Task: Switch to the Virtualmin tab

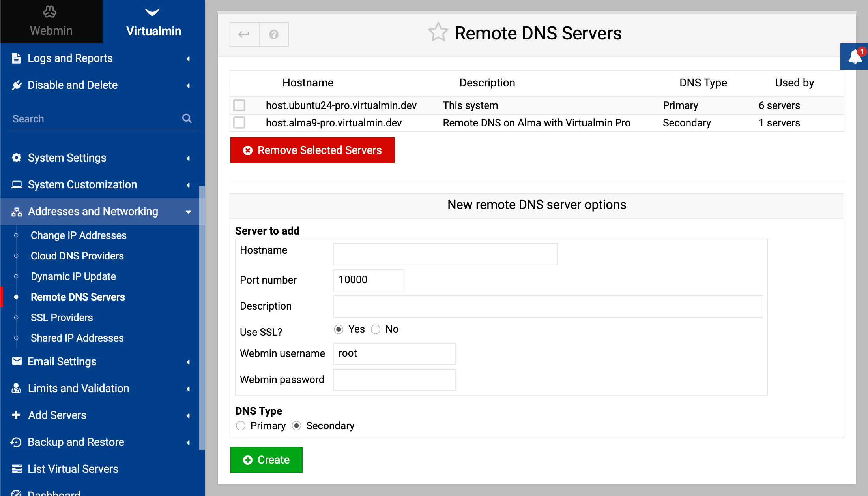Action: pyautogui.click(x=154, y=22)
